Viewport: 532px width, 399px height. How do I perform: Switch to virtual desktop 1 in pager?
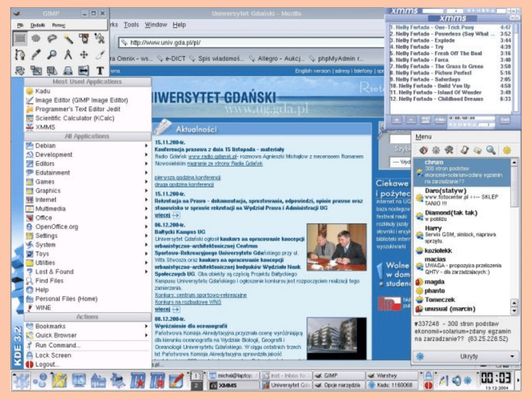[x=196, y=375]
